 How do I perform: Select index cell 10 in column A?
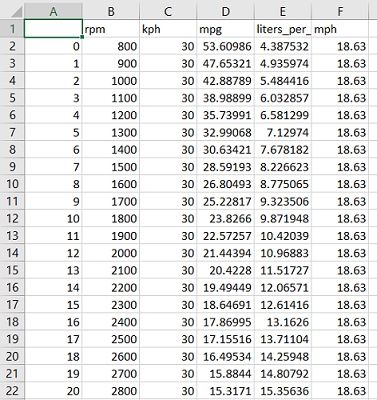pos(53,218)
